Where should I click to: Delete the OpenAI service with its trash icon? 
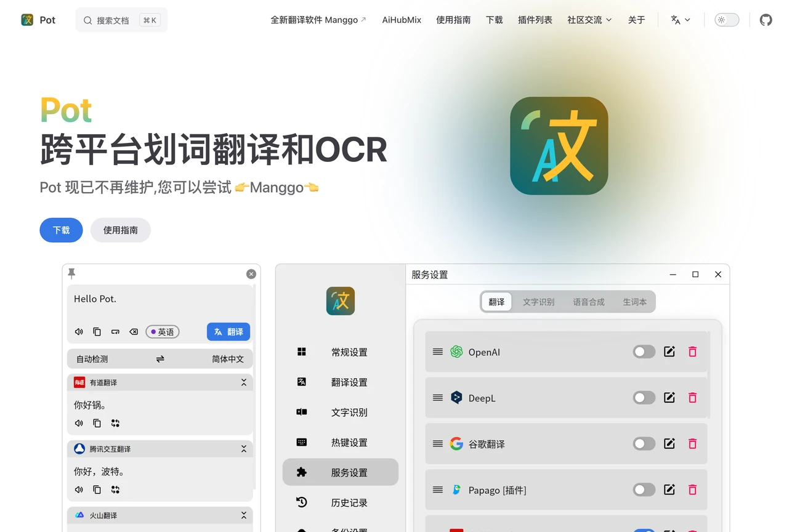tap(692, 352)
